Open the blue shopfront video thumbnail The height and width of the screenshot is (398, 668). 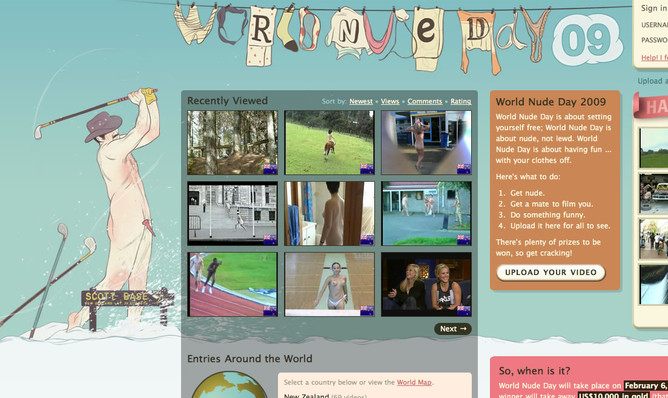pos(426,143)
